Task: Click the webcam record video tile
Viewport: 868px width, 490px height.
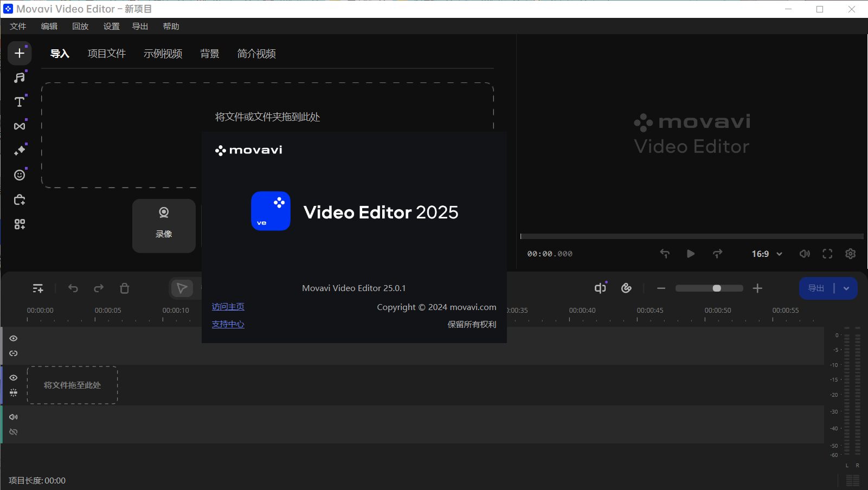Action: click(164, 225)
